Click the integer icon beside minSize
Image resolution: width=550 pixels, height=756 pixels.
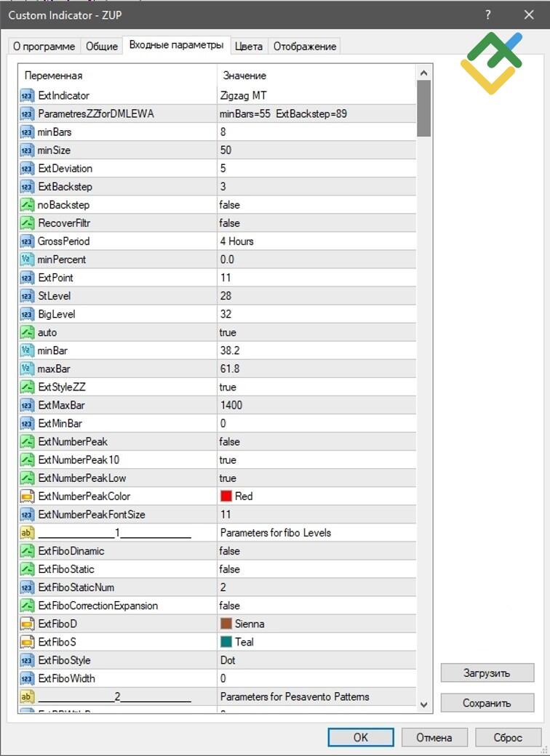coord(27,150)
